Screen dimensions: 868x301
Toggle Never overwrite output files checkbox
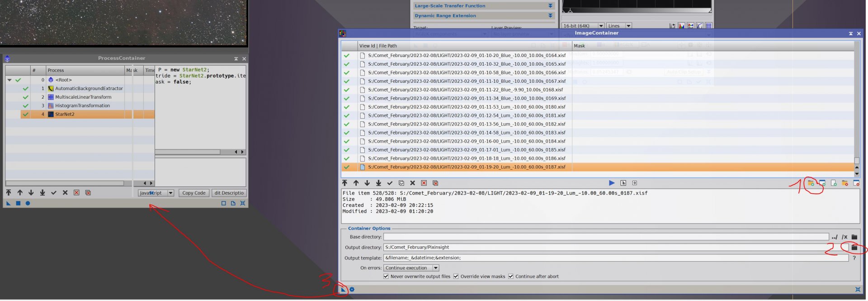pos(386,276)
